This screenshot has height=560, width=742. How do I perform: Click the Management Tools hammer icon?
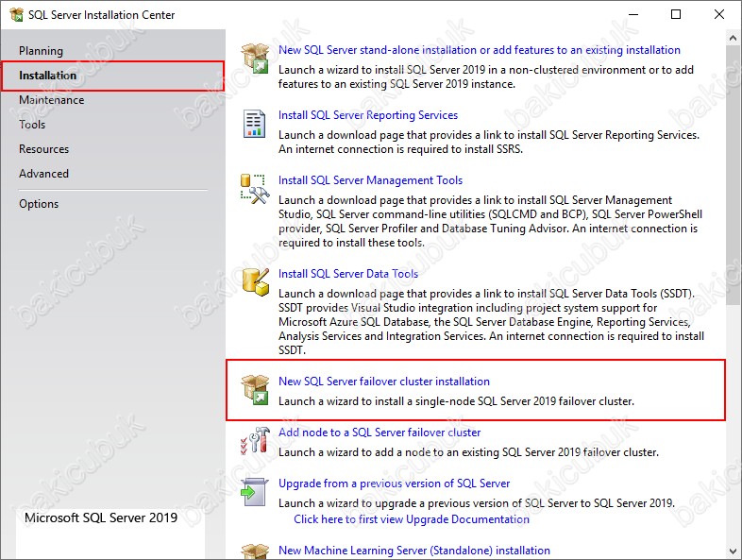255,189
